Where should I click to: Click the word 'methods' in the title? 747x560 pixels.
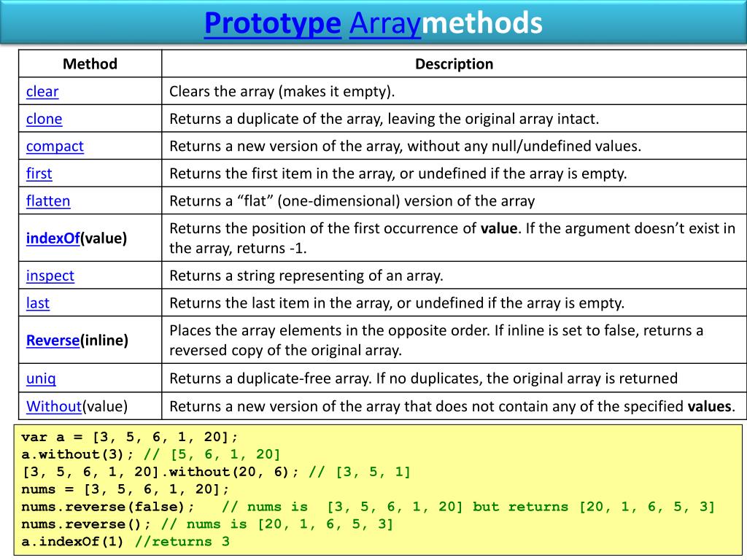(482, 23)
